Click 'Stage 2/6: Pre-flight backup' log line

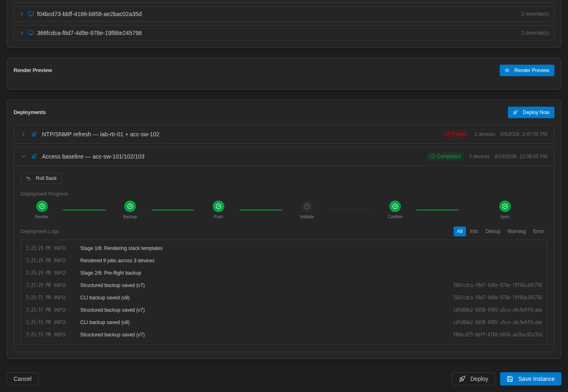111,273
